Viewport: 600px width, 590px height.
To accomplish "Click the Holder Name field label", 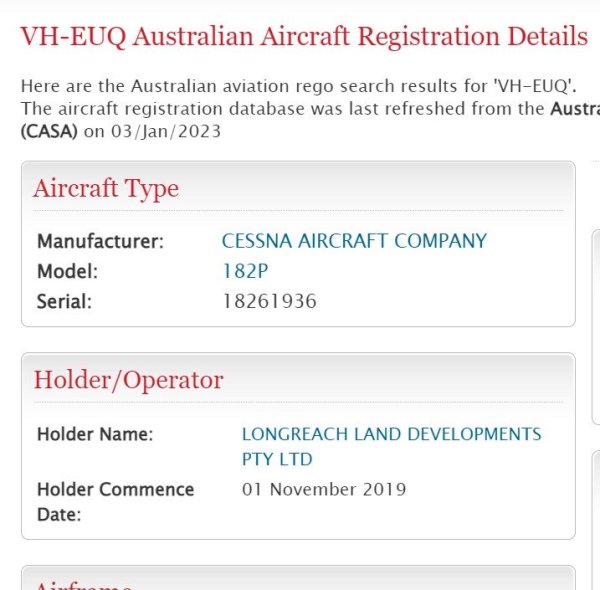I will click(95, 435).
